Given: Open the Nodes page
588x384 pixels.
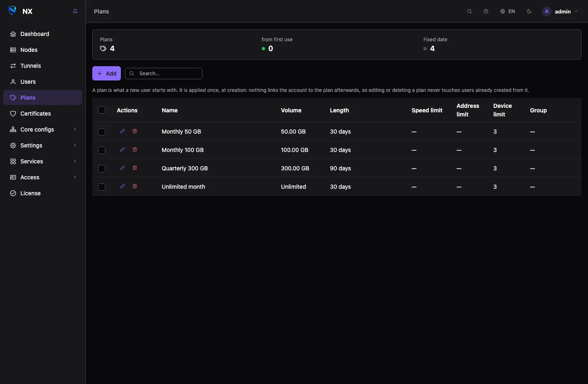Looking at the screenshot, I should point(42,50).
